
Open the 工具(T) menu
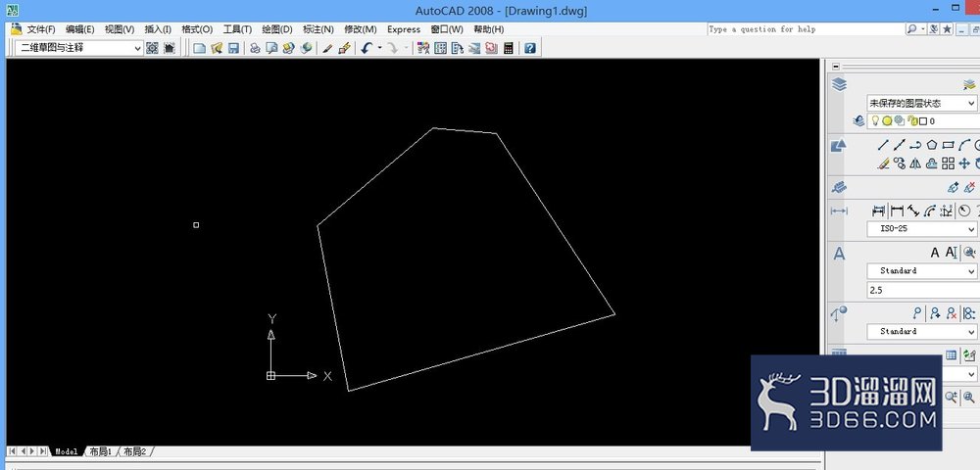(x=237, y=29)
